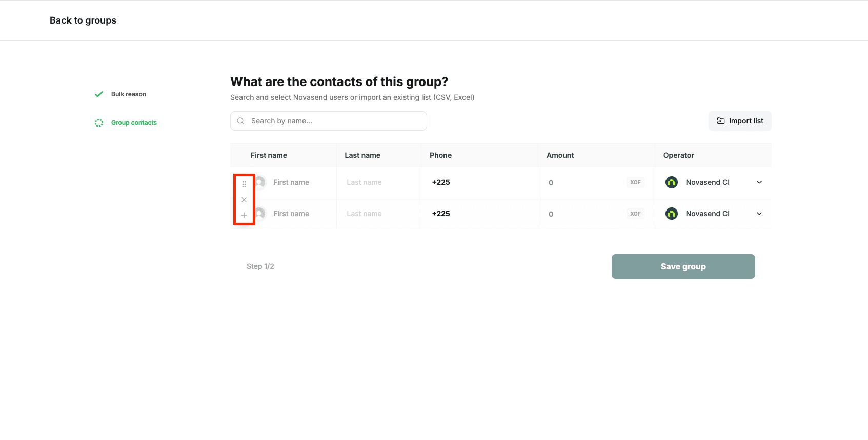
Task: Focus Last name field in first row
Action: 379,182
